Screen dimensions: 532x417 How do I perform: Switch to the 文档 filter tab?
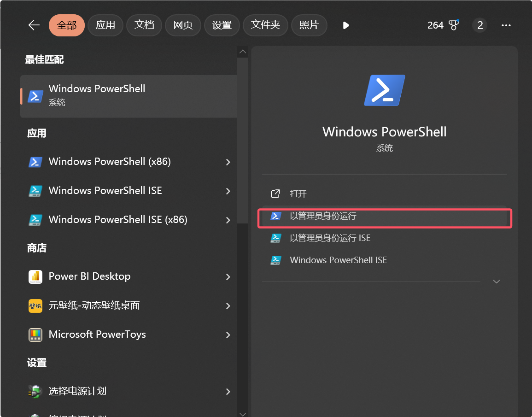coord(144,25)
